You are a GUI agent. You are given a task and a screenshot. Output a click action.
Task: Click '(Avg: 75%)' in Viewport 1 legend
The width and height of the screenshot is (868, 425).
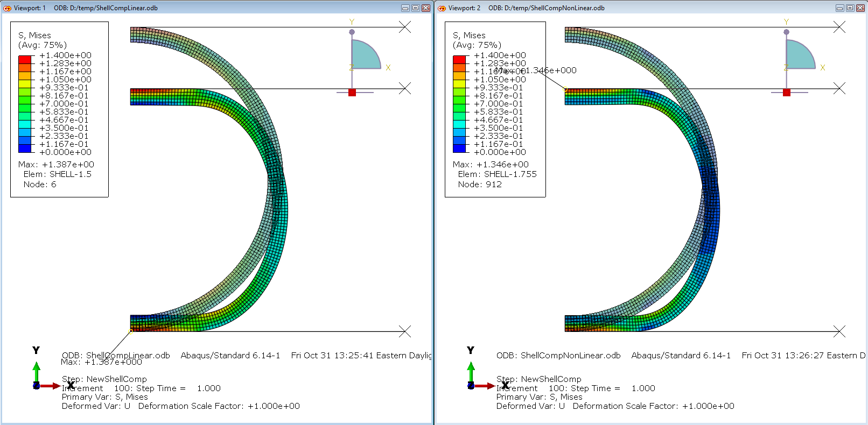click(43, 45)
